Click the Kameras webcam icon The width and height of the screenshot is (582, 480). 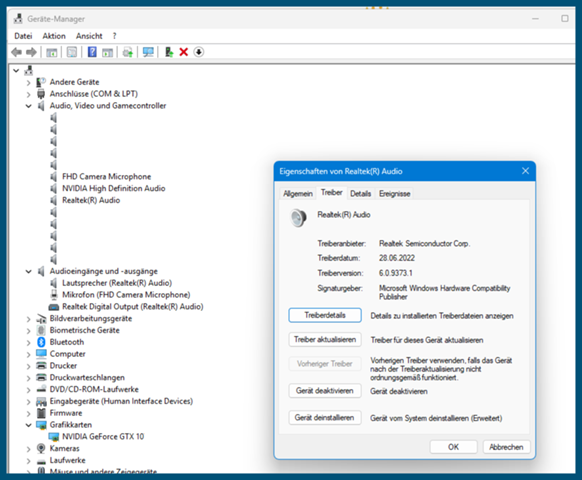(x=41, y=448)
